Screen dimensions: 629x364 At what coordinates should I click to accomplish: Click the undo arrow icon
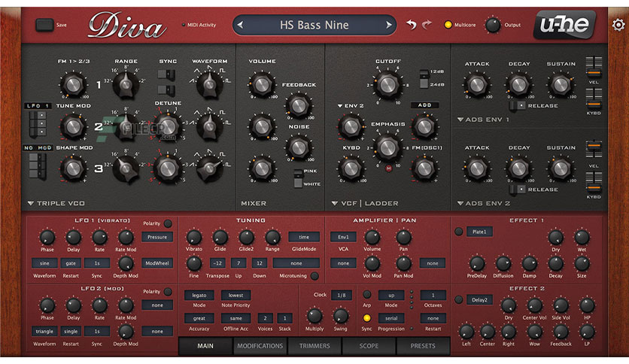pyautogui.click(x=411, y=25)
